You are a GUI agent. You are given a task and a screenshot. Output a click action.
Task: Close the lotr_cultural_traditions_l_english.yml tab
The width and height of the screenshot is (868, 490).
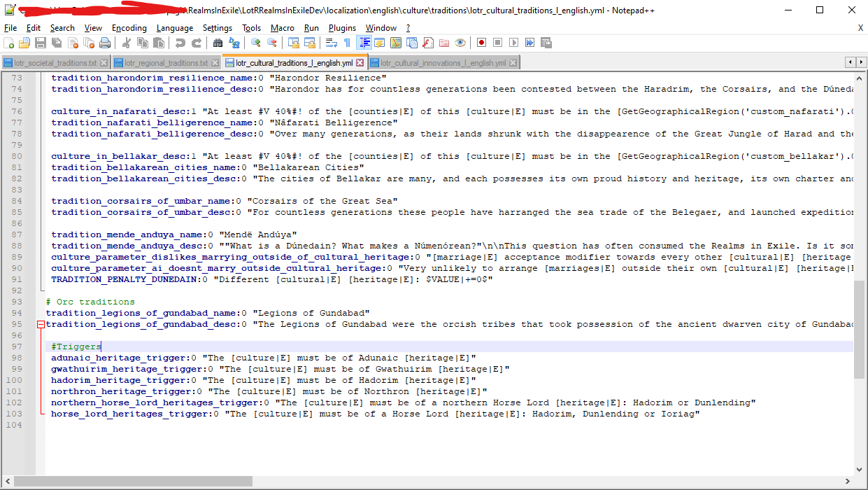[360, 63]
